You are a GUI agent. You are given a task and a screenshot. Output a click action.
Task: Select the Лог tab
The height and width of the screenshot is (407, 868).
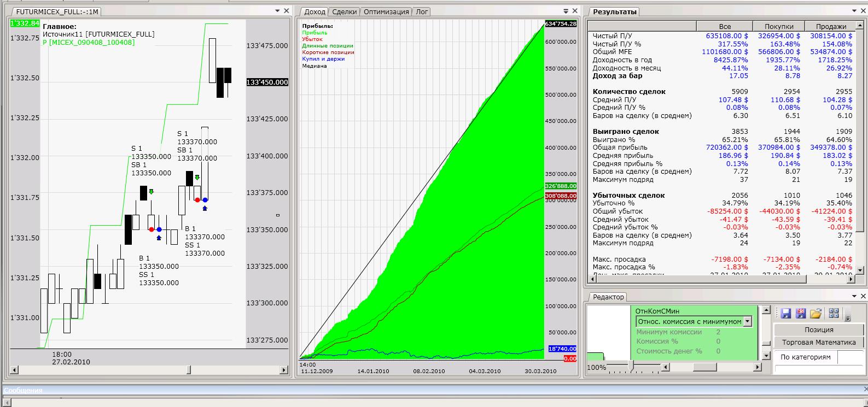coord(422,11)
